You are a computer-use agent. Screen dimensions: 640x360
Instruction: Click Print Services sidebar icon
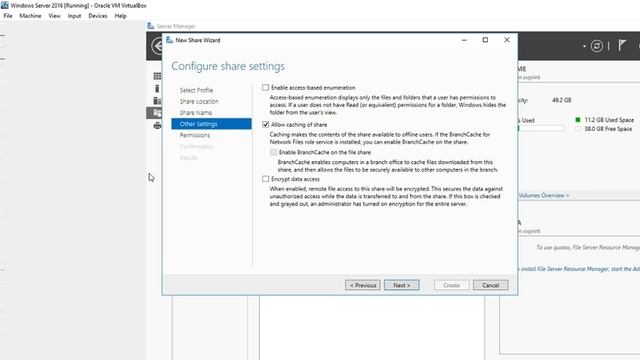click(157, 126)
